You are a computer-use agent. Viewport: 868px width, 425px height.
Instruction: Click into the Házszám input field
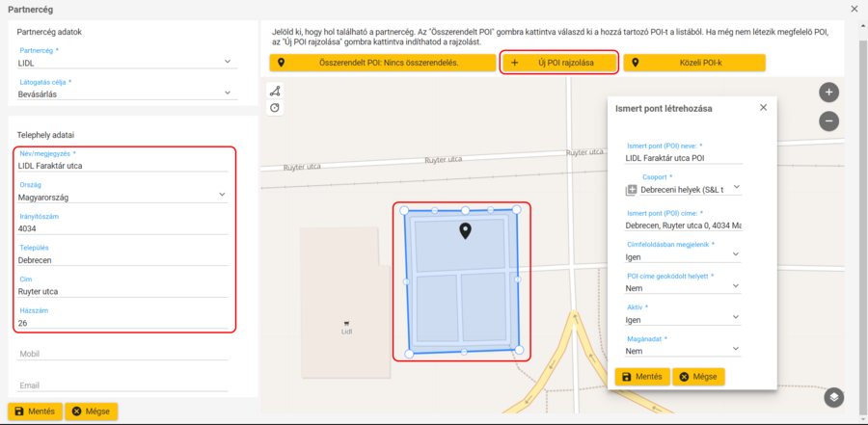(x=122, y=323)
